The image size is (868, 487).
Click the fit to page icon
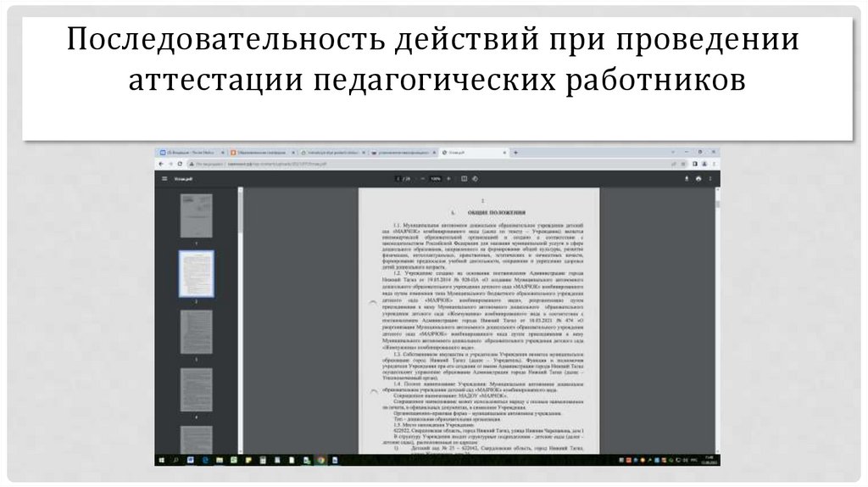pyautogui.click(x=464, y=179)
